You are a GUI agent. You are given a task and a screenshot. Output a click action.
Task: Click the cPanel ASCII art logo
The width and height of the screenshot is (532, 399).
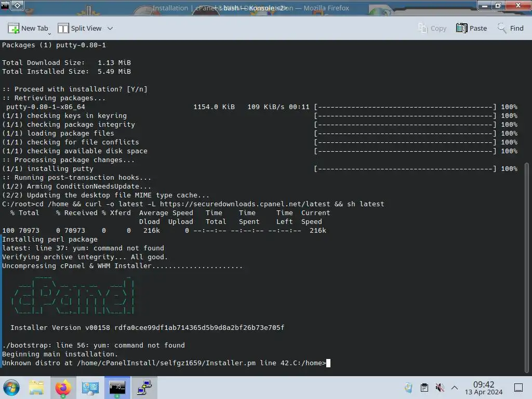[x=73, y=296]
